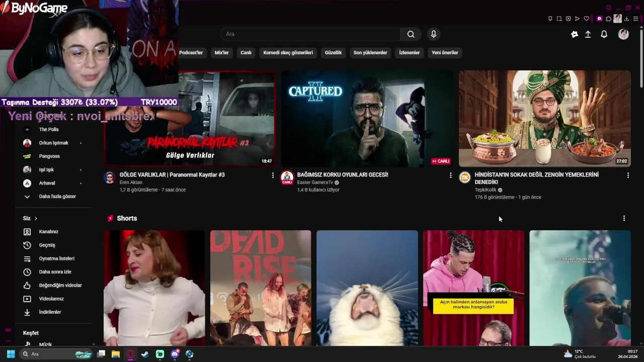Open the star-shaped icon beside upload
The width and height of the screenshot is (644, 362).
click(x=575, y=34)
